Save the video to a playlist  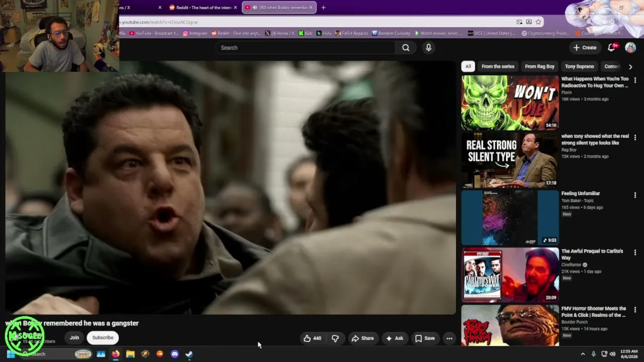pyautogui.click(x=425, y=338)
